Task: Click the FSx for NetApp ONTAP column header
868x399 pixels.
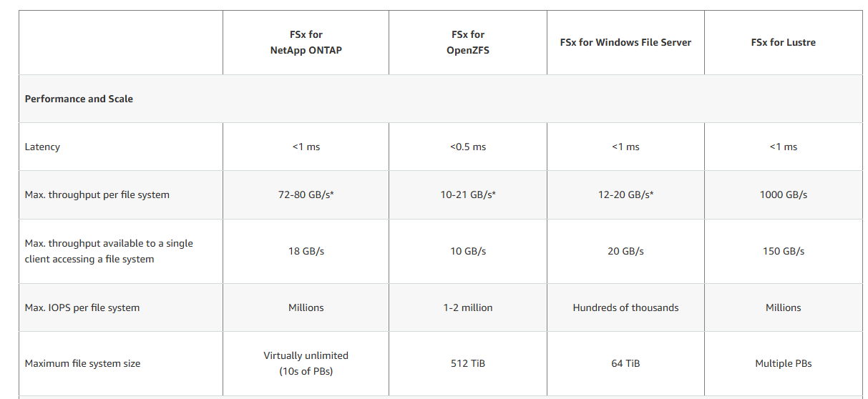Action: tap(306, 42)
